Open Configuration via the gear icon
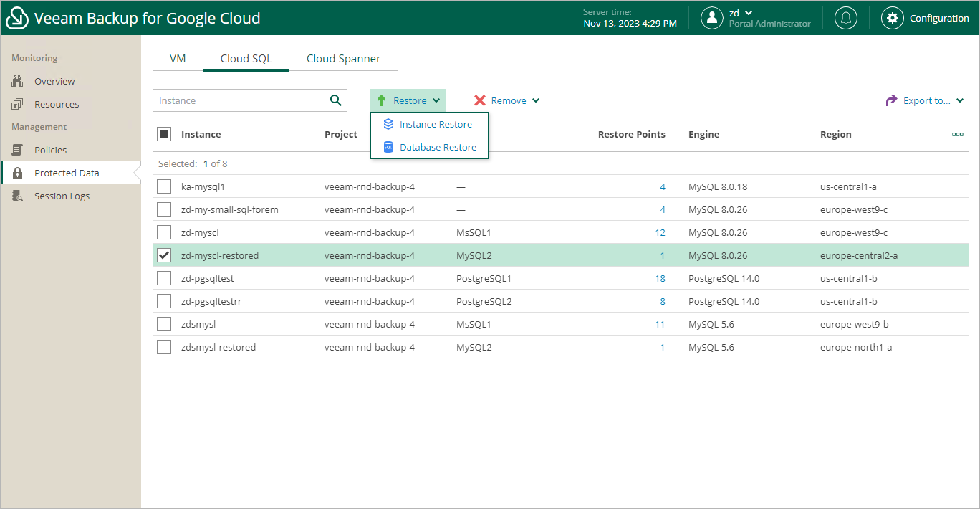The width and height of the screenshot is (980, 509). point(892,18)
